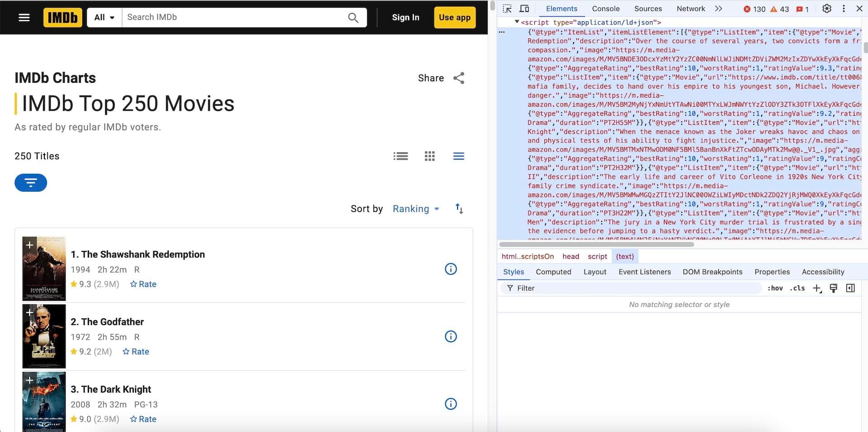
Task: Rate The Dark Knight
Action: click(x=143, y=419)
